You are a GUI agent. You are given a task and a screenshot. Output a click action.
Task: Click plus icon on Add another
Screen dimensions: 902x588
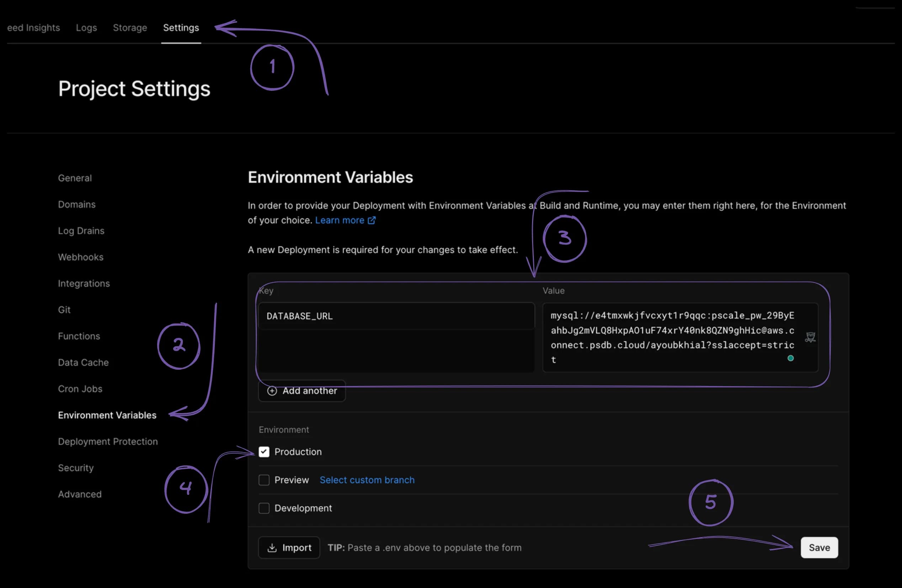point(272,391)
